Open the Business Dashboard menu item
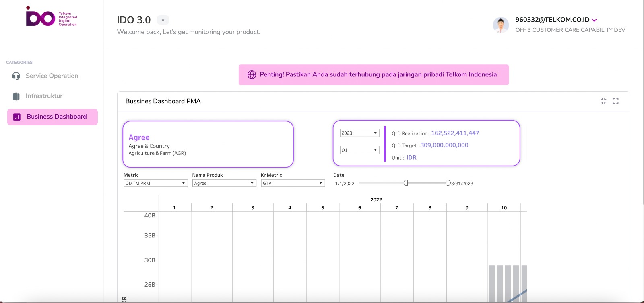Viewport: 644px width, 303px height. [56, 117]
